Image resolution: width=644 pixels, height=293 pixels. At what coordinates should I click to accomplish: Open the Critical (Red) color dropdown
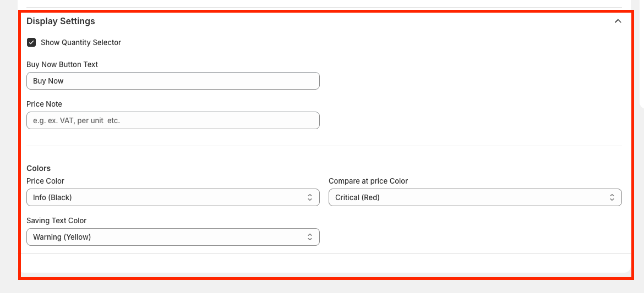468,197
